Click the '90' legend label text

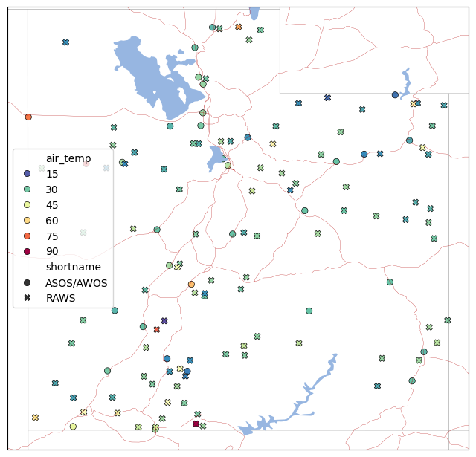[52, 251]
